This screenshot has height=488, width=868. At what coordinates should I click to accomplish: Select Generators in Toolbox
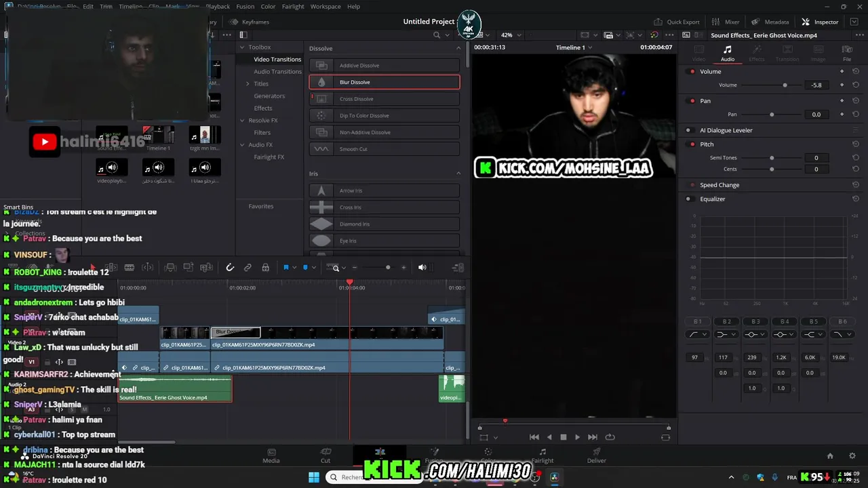269,96
